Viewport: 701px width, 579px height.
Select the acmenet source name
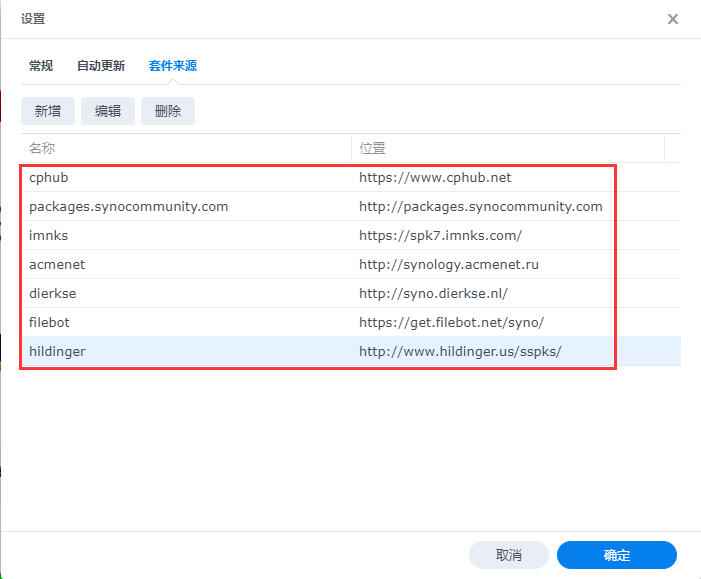coord(57,265)
